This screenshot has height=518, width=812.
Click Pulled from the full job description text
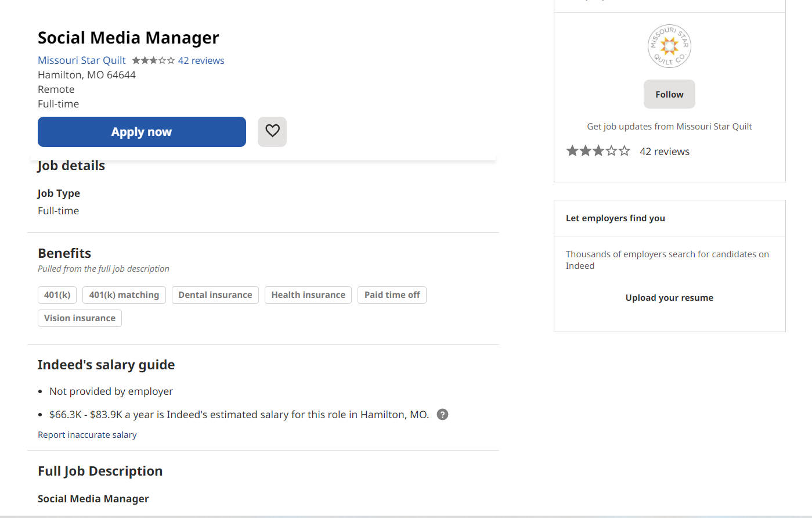(x=103, y=269)
